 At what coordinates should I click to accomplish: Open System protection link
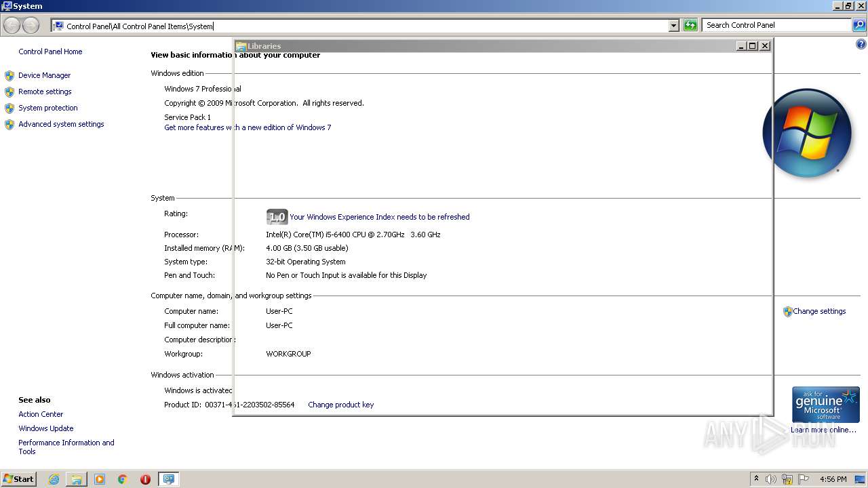(x=48, y=108)
